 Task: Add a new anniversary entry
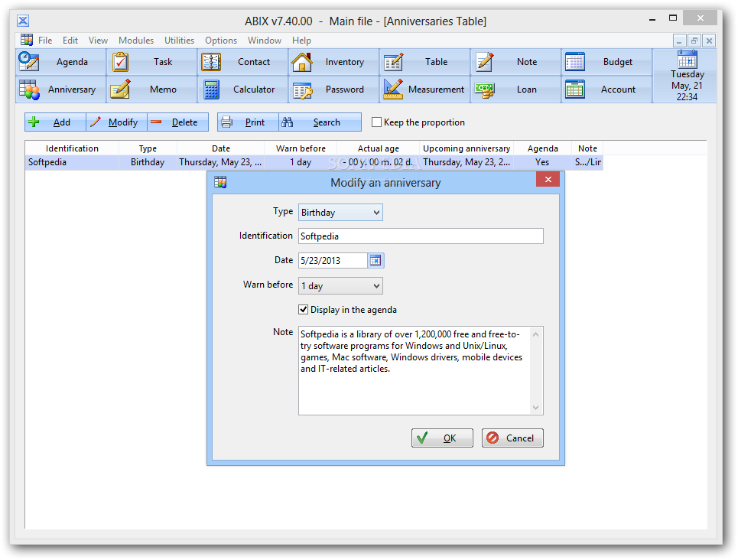[x=55, y=122]
